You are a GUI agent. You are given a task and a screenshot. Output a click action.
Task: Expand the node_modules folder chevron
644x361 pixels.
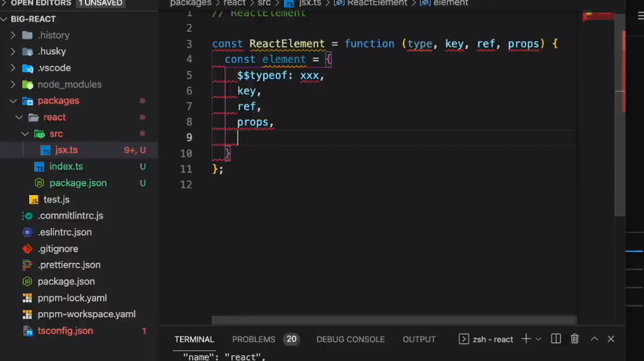click(13, 84)
